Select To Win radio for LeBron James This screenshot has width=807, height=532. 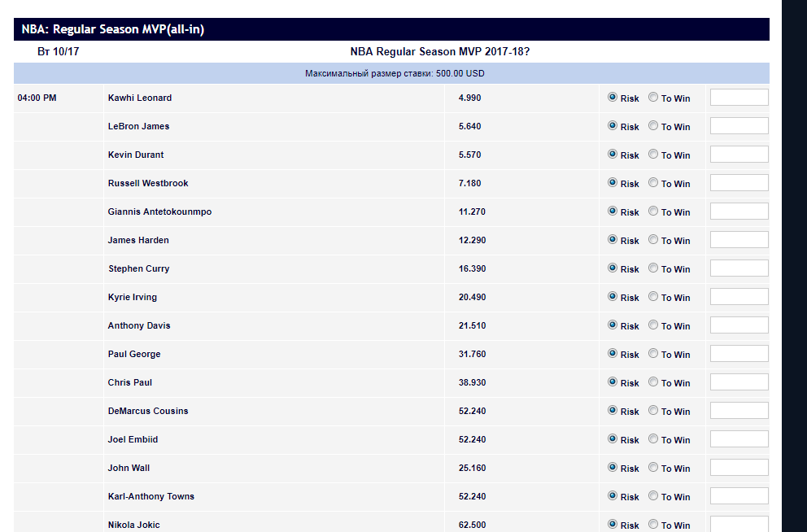tap(653, 126)
